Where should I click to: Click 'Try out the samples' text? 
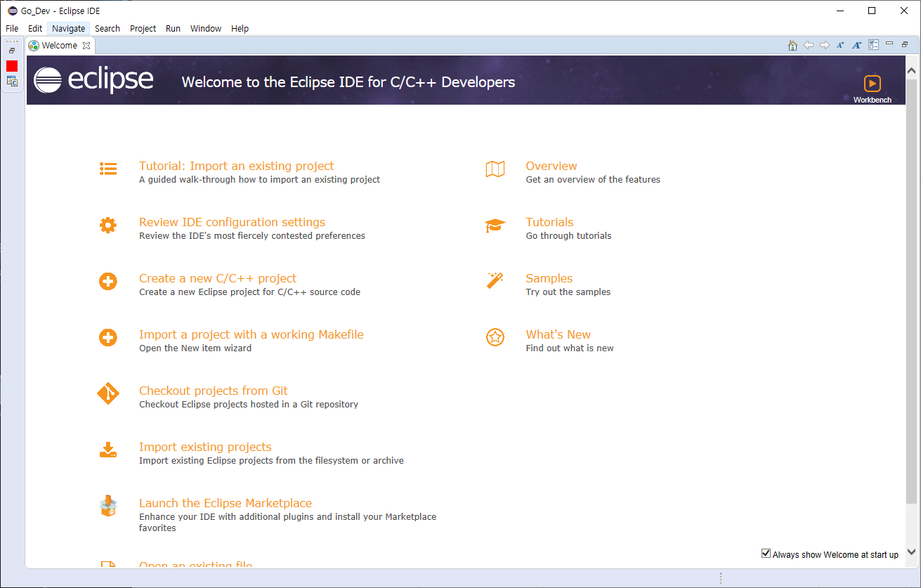pyautogui.click(x=568, y=292)
